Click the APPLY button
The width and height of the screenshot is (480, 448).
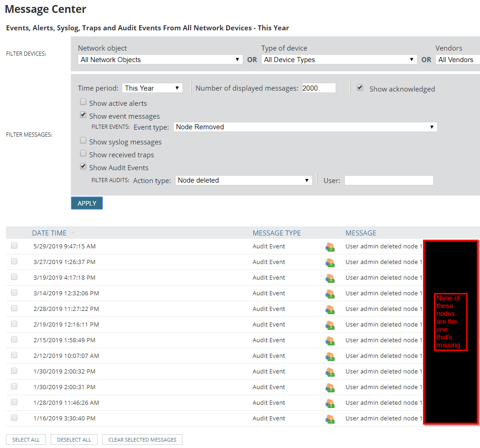87,203
